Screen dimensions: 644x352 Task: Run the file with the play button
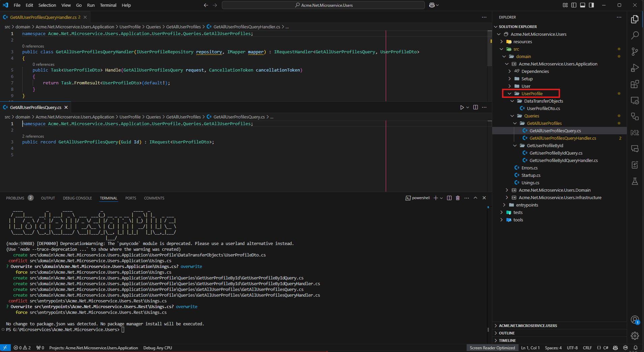pos(462,107)
